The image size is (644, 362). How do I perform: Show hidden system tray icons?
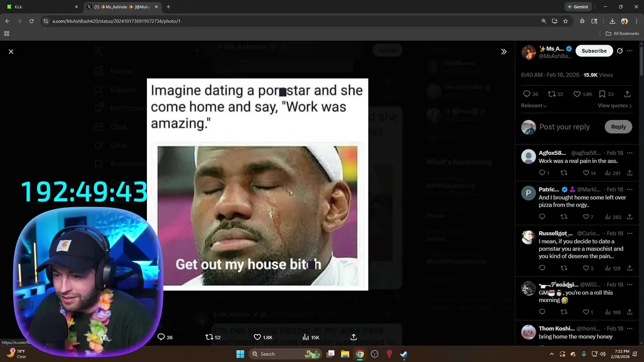coord(551,354)
